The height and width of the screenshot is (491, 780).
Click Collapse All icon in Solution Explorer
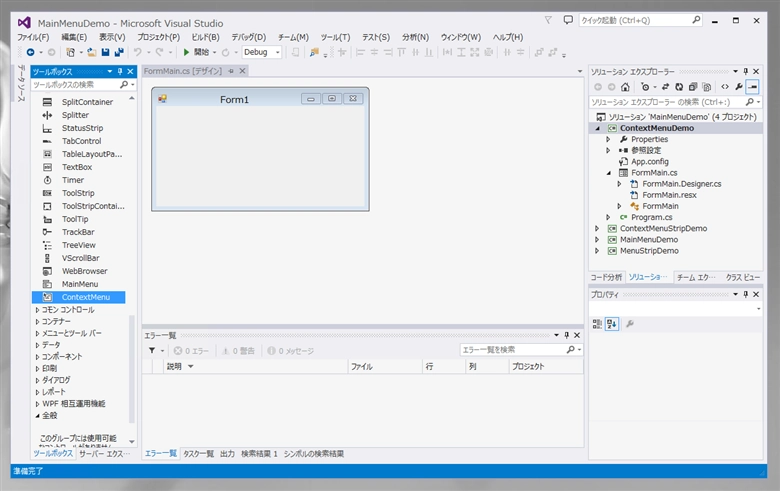click(693, 87)
